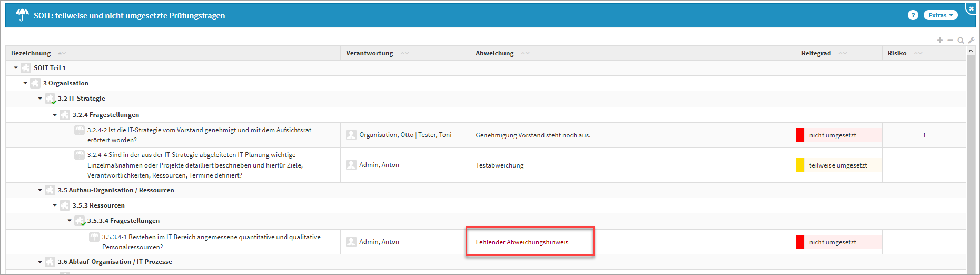Open the Extras dropdown menu
Screen dimensions: 980x275
[x=940, y=15]
